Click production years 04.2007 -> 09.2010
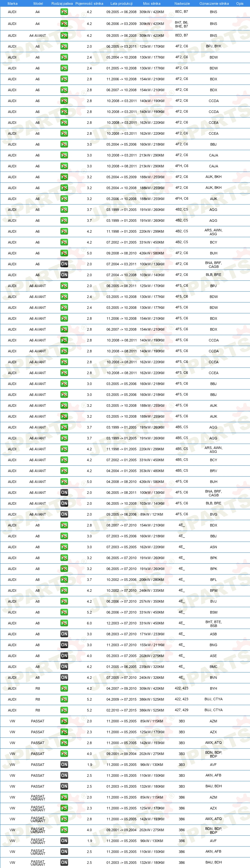 [121, 688]
